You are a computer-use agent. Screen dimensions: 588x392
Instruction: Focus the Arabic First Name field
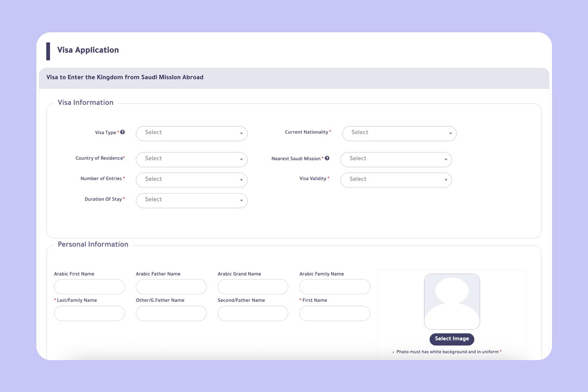click(89, 287)
